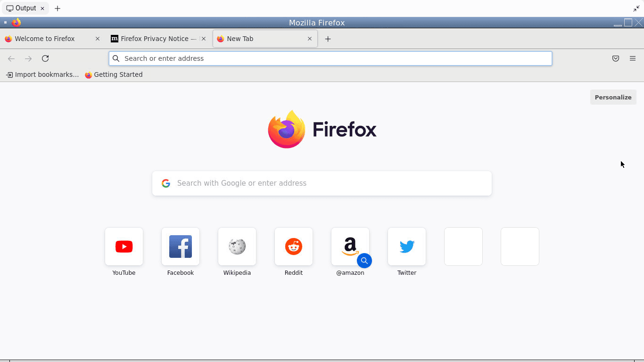Open the Reddit shortcut tile
This screenshot has height=362, width=644.
tap(294, 247)
